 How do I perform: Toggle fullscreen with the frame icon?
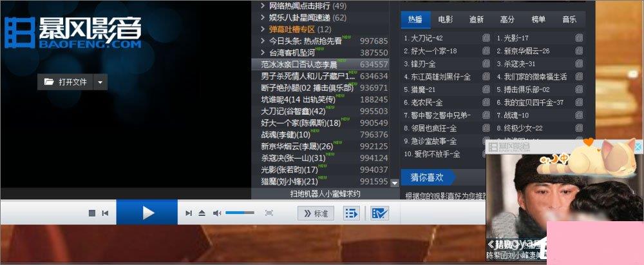269,213
